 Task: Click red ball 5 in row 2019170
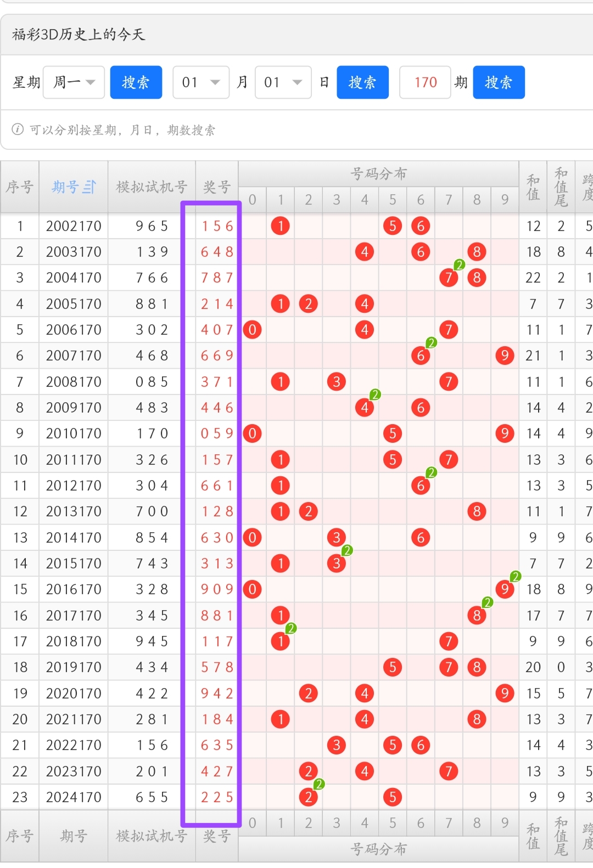[x=393, y=667]
